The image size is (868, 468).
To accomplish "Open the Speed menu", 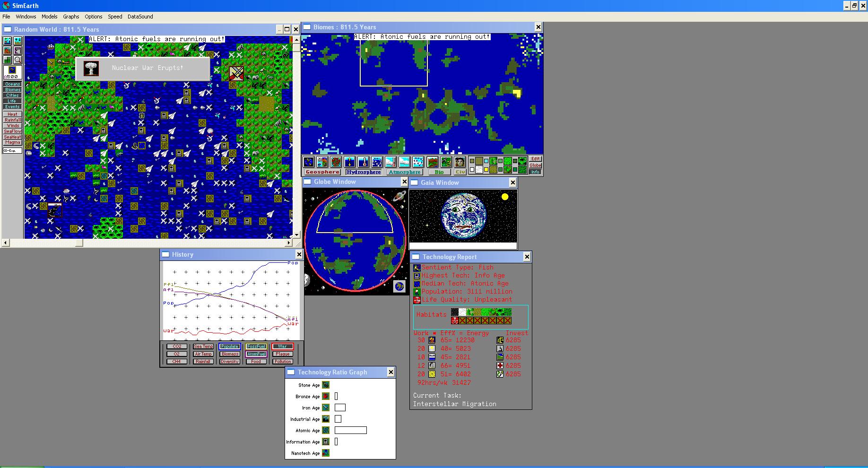I will [x=115, y=17].
